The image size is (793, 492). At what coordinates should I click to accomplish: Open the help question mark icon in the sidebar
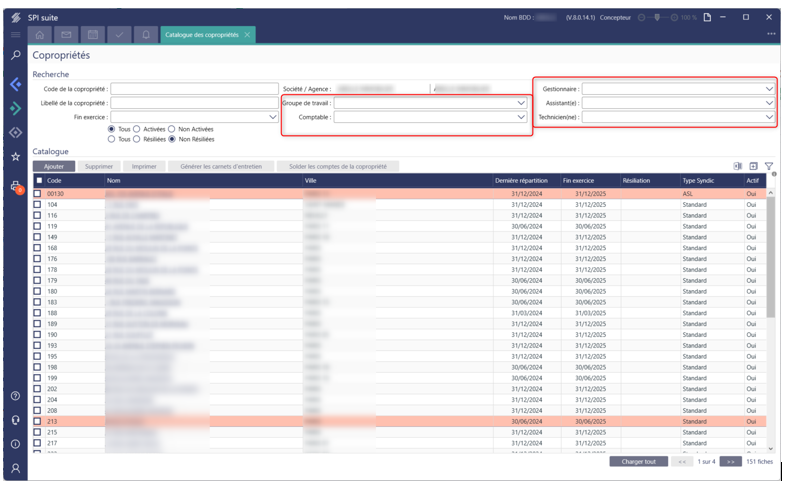point(15,396)
